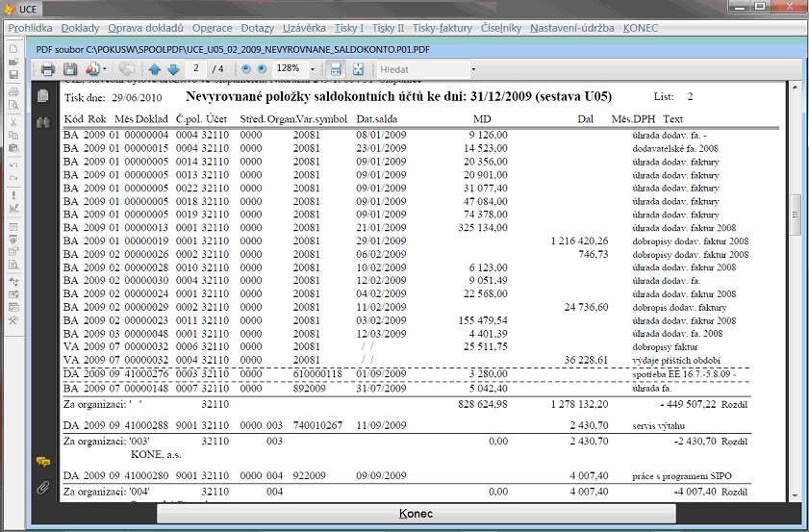Open the attachments paperclip panel
This screenshot has width=809, height=532.
point(43,488)
